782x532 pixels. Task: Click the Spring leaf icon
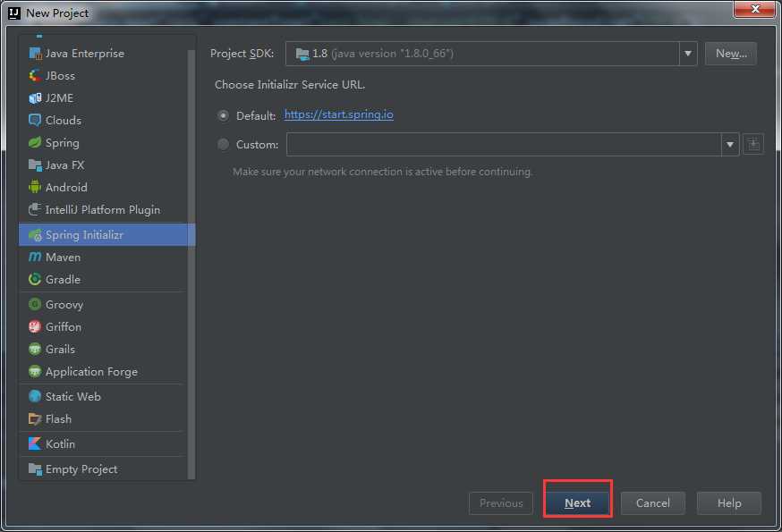pos(35,142)
